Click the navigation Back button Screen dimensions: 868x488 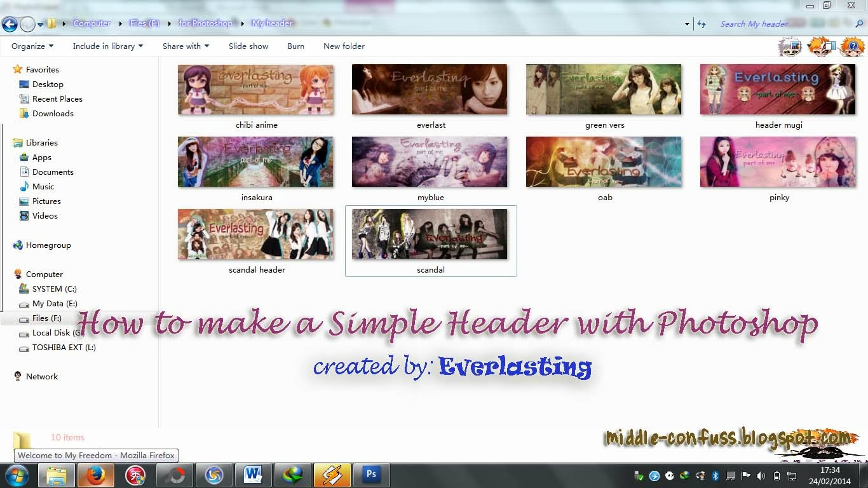10,24
